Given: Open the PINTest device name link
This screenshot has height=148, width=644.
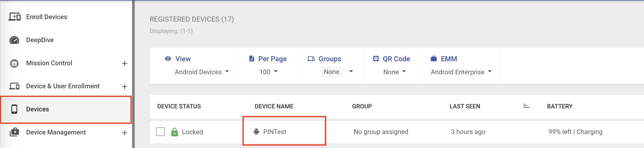Looking at the screenshot, I should click(275, 132).
